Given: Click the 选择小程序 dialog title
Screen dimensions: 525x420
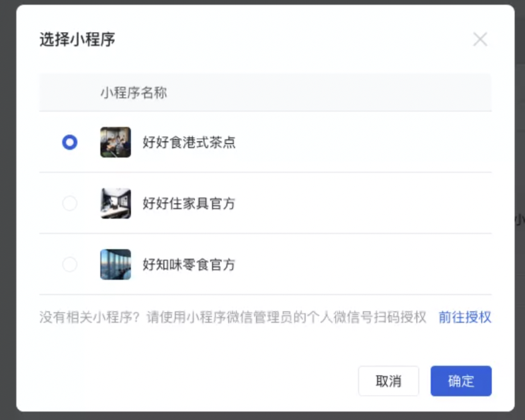Looking at the screenshot, I should (78, 39).
